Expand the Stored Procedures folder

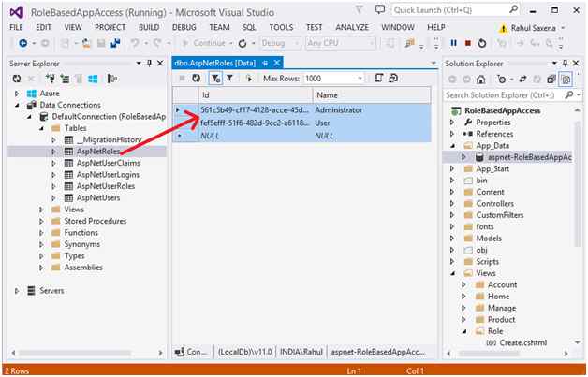pyautogui.click(x=41, y=221)
